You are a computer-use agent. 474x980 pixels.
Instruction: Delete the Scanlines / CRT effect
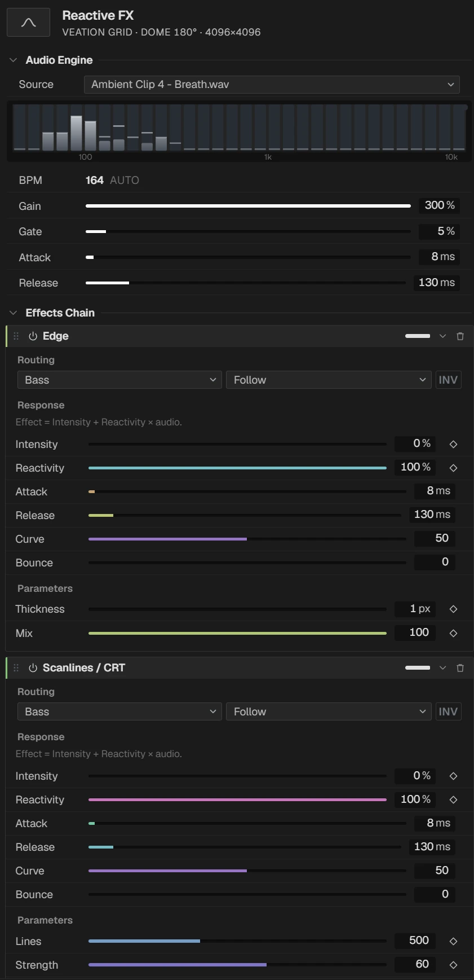[460, 668]
